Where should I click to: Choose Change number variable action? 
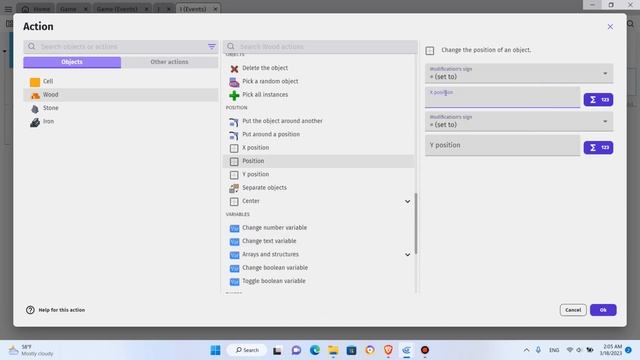pyautogui.click(x=319, y=228)
